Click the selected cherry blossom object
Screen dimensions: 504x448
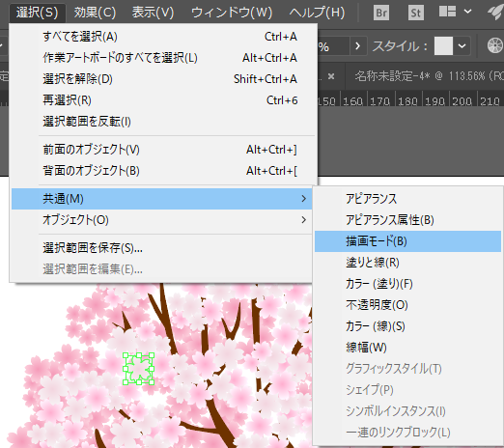pos(139,369)
